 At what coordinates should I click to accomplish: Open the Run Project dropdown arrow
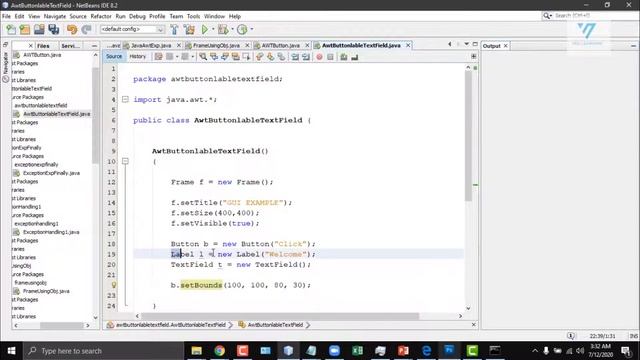click(213, 29)
